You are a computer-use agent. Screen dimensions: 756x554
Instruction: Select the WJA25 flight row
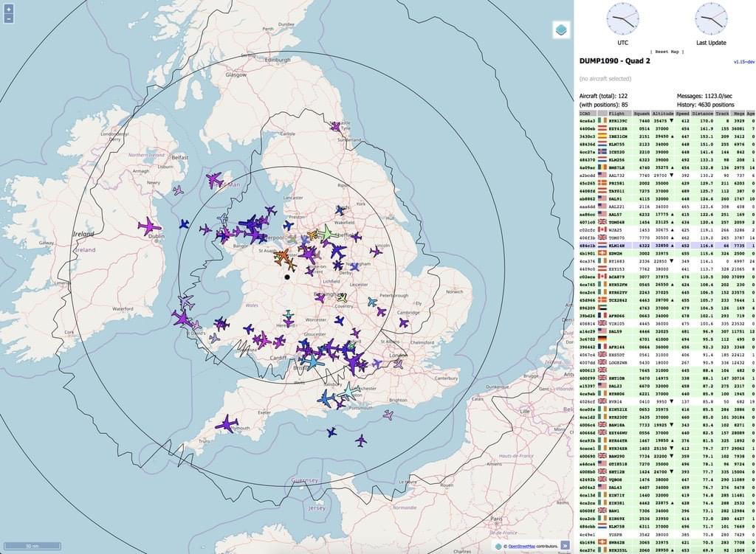pos(667,230)
